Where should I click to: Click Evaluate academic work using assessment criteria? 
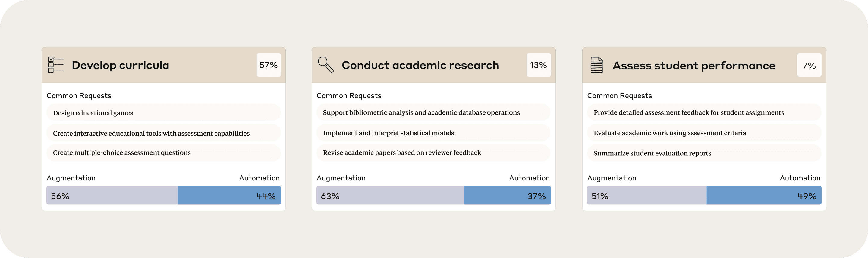click(x=704, y=133)
